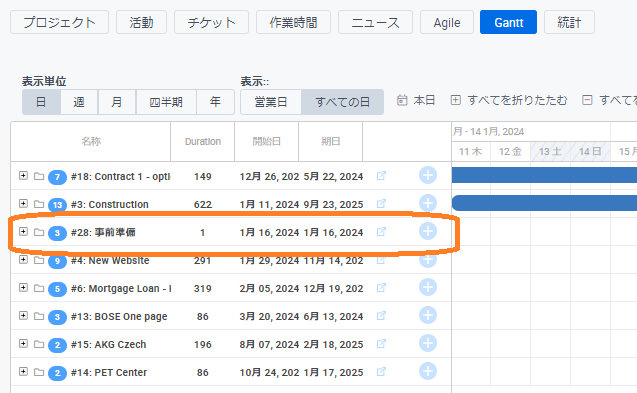The height and width of the screenshot is (393, 637).
Task: Select #14: PET Center name
Action: (108, 373)
